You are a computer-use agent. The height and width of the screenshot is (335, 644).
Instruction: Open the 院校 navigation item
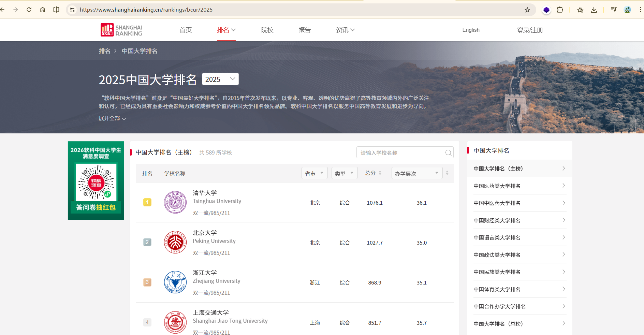(x=267, y=30)
